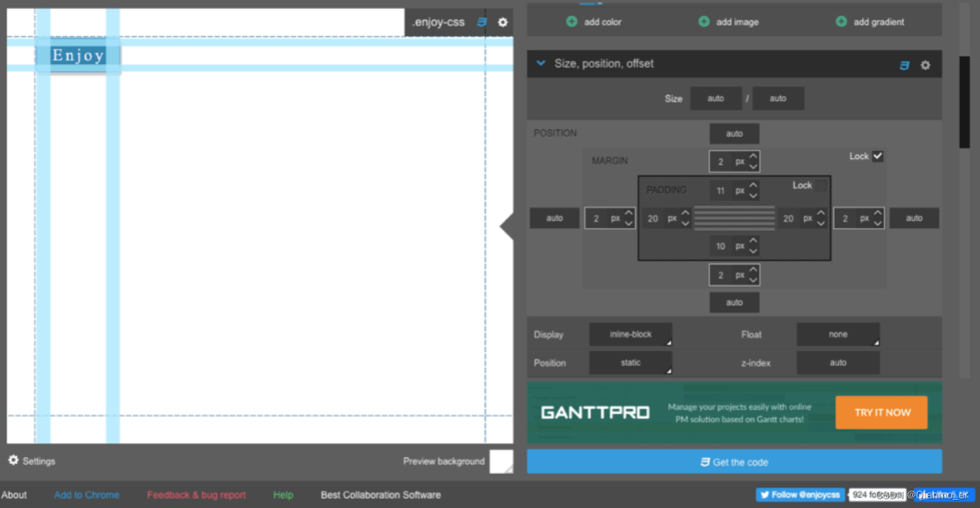Click the left position auto field
The height and width of the screenshot is (508, 980).
(x=555, y=218)
